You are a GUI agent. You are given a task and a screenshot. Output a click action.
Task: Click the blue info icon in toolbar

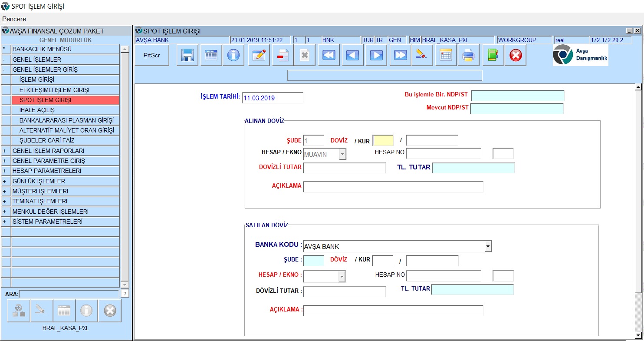tap(233, 55)
